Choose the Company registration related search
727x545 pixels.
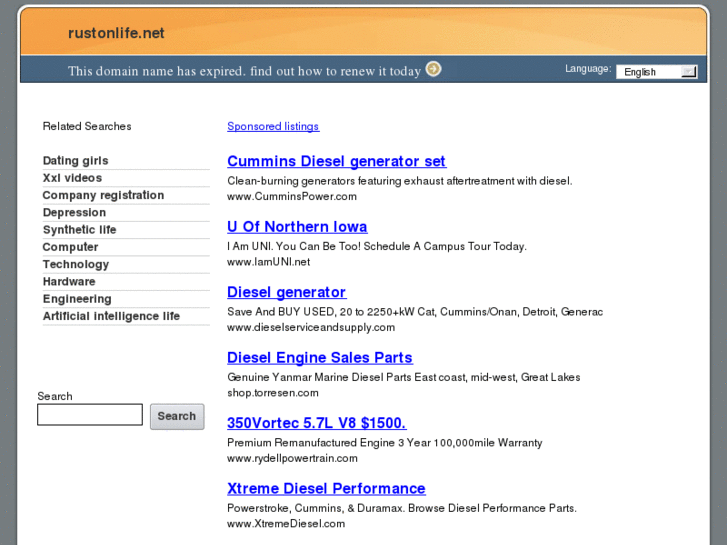click(x=103, y=195)
